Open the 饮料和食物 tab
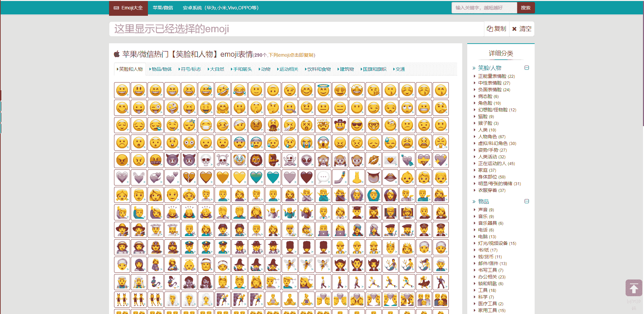 [x=318, y=69]
